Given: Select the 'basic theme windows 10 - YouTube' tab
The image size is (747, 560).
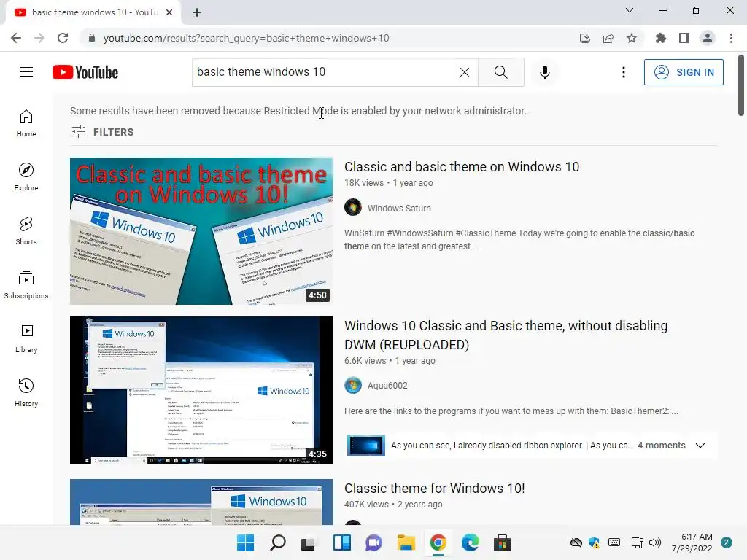Looking at the screenshot, I should (93, 12).
